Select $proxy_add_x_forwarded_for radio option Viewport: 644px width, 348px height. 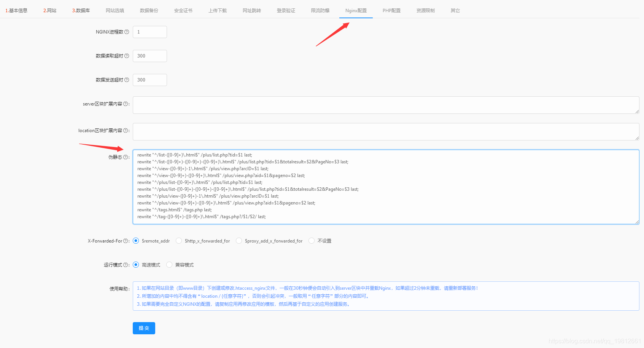[239, 241]
